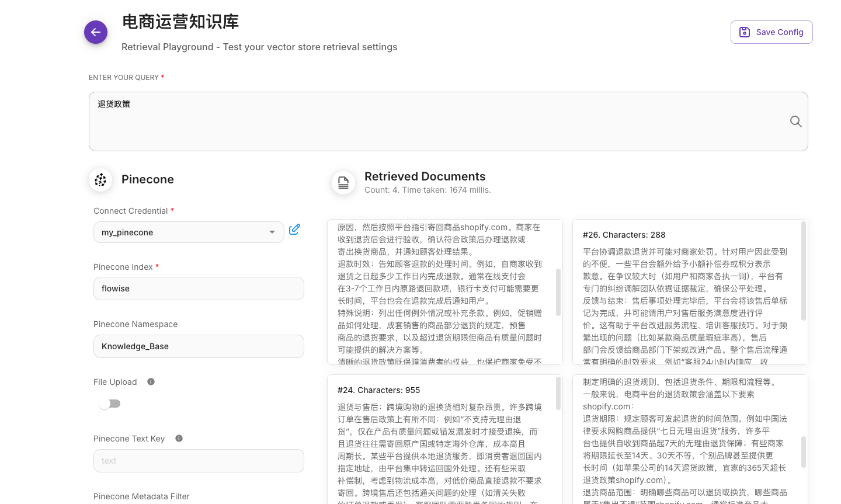Click the purple back arrow button
This screenshot has width=841, height=504.
(x=96, y=32)
